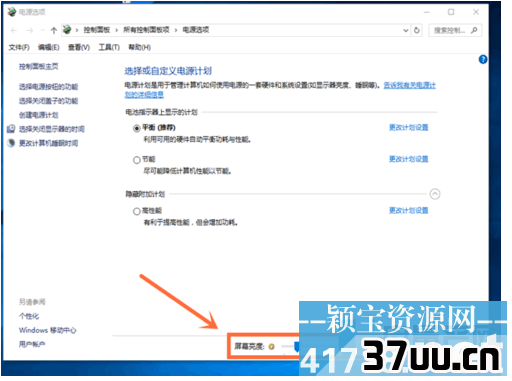Image resolution: width=512 pixels, height=381 pixels.
Task: Change plan settings for 平衡 plan
Action: (x=409, y=128)
